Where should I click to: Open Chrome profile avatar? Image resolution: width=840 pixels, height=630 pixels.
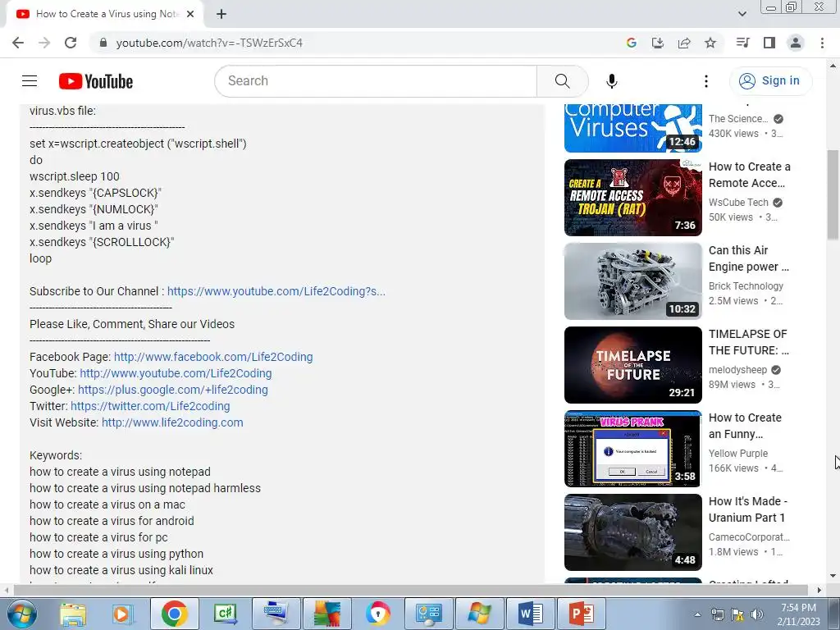click(x=796, y=43)
